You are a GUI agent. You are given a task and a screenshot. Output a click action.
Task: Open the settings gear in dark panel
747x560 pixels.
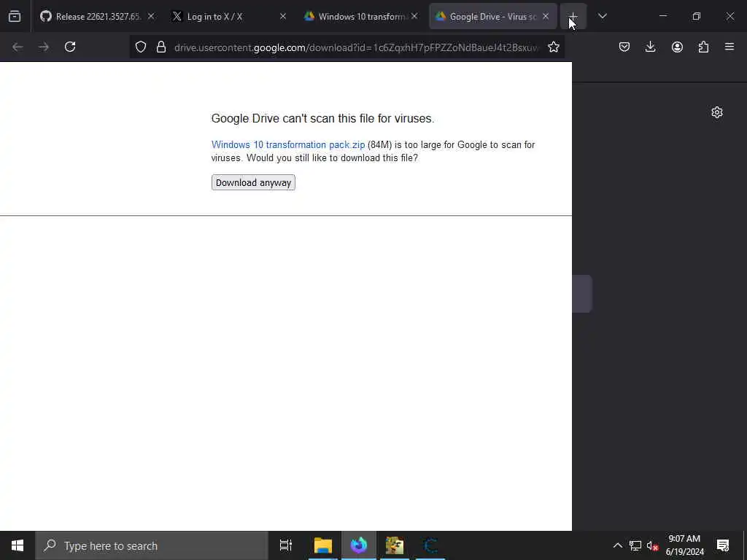(x=717, y=112)
